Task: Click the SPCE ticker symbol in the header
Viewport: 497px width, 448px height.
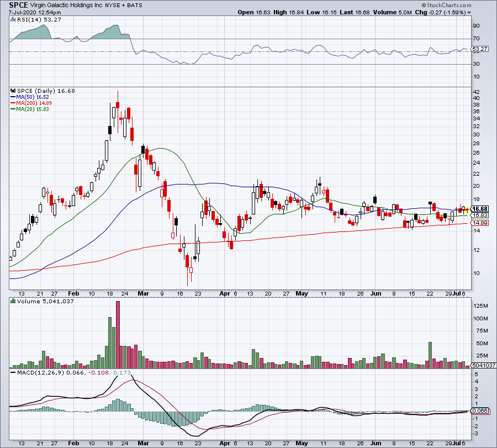Action: pos(18,5)
